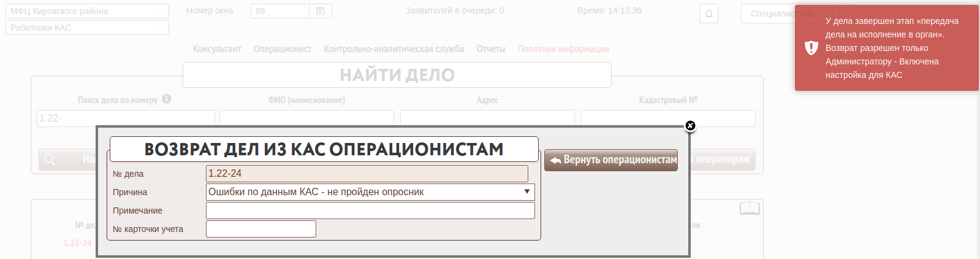The width and height of the screenshot is (980, 259).
Task: Click the magnifier search icon
Action: 50,160
